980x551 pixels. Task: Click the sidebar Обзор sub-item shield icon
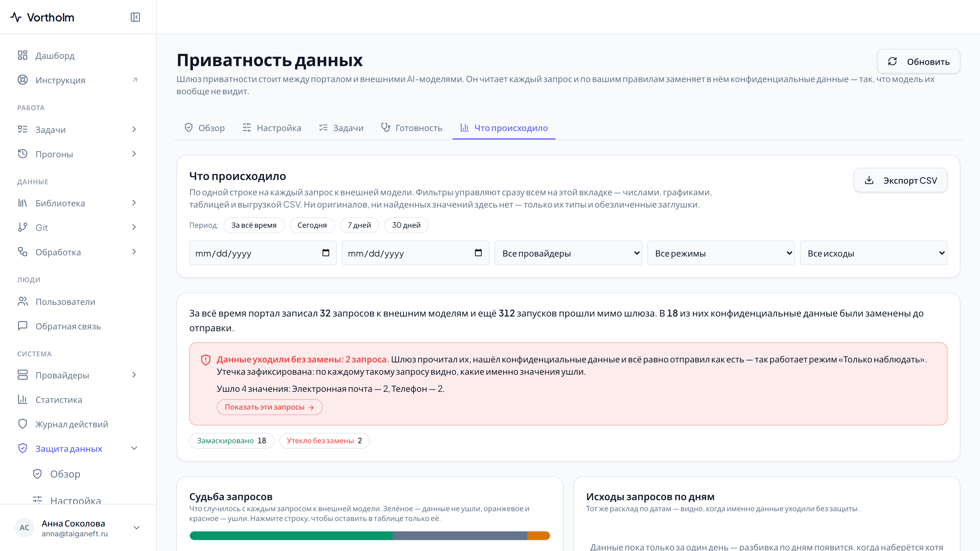[37, 474]
